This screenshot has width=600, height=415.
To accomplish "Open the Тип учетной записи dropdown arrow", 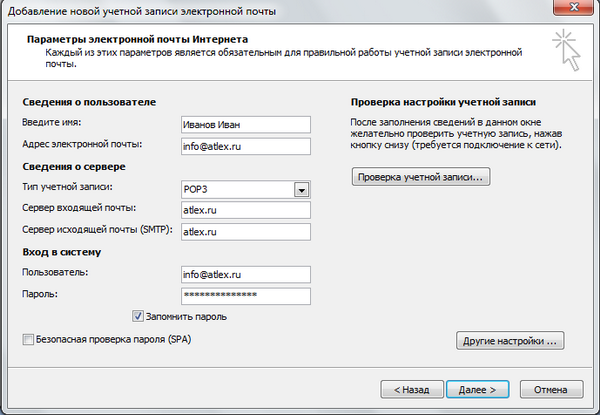I will pos(302,190).
